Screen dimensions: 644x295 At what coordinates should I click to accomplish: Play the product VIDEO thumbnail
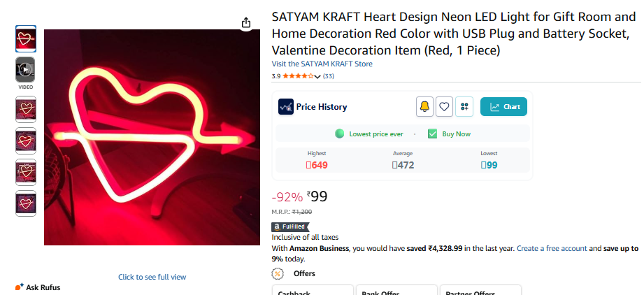(25, 69)
